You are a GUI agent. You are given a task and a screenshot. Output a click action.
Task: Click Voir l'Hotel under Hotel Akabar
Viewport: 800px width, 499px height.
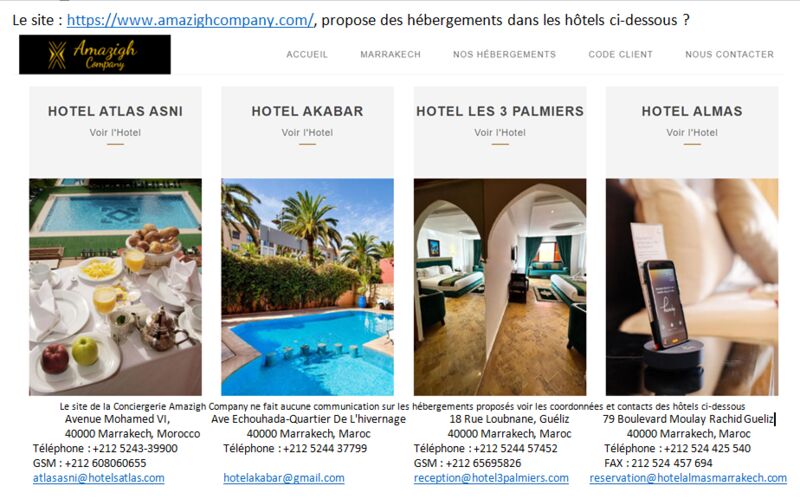point(307,133)
